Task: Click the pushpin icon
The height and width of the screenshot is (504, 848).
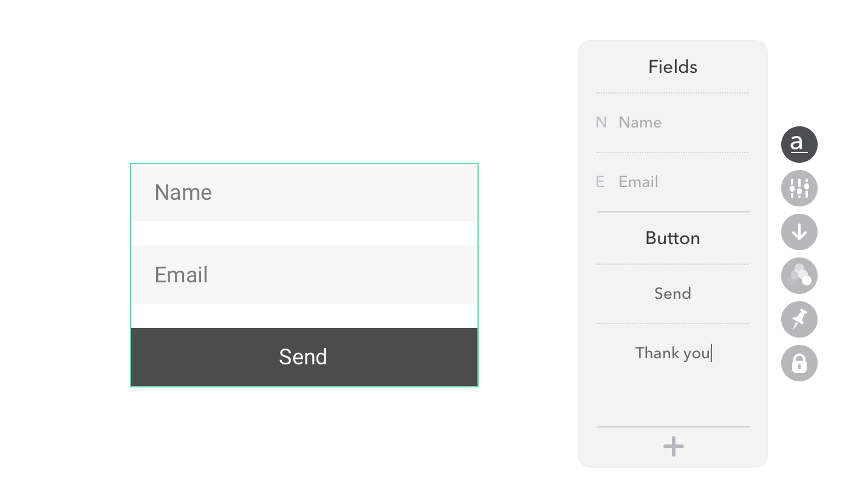Action: (x=799, y=319)
